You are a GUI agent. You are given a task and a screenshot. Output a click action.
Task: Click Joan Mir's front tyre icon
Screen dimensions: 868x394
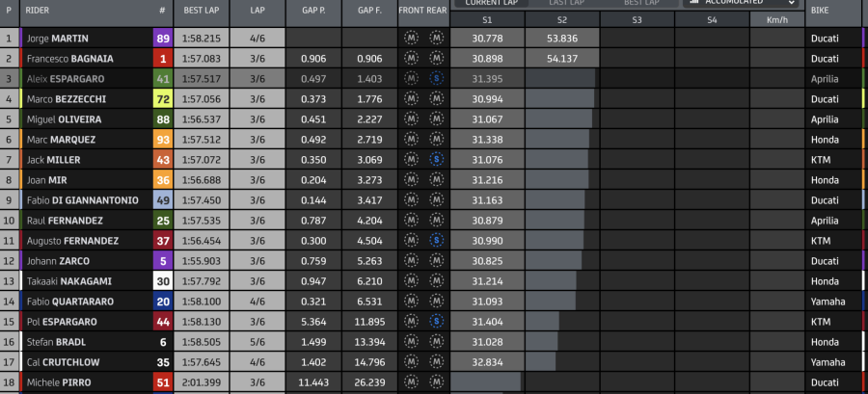point(411,180)
